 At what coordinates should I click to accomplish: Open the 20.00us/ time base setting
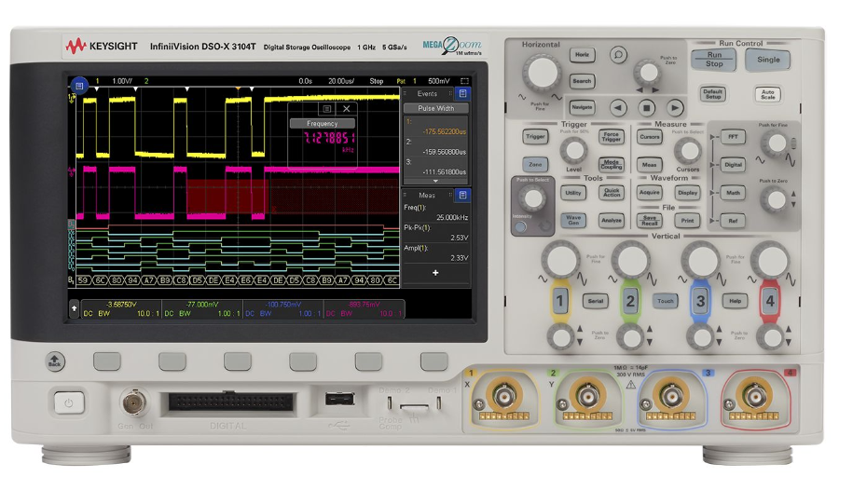(x=341, y=81)
